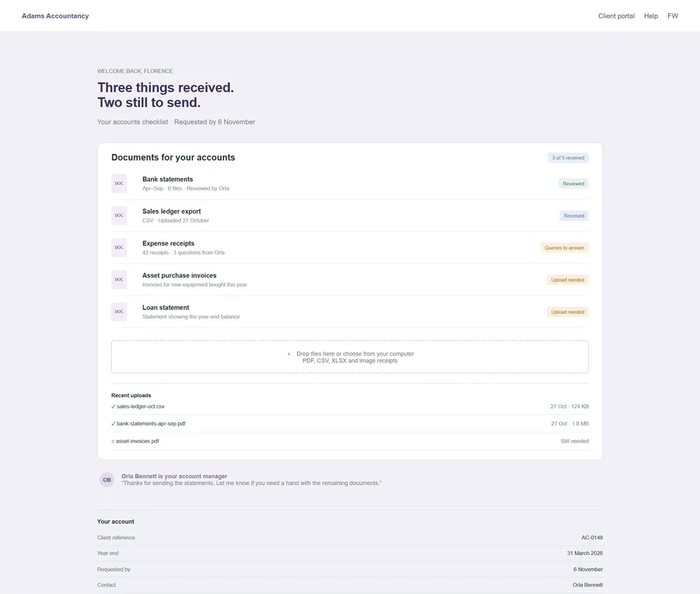Click the 31 March 2026 year end value
Viewport: 700px width, 594px height.
tap(585, 553)
